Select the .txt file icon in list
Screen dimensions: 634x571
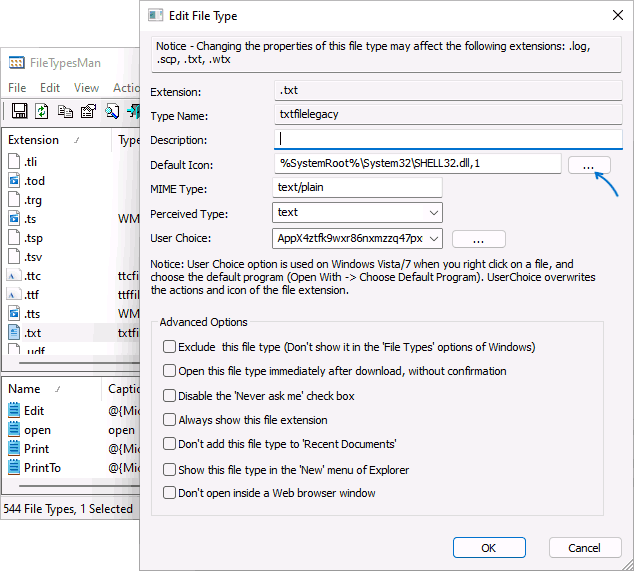click(x=14, y=332)
